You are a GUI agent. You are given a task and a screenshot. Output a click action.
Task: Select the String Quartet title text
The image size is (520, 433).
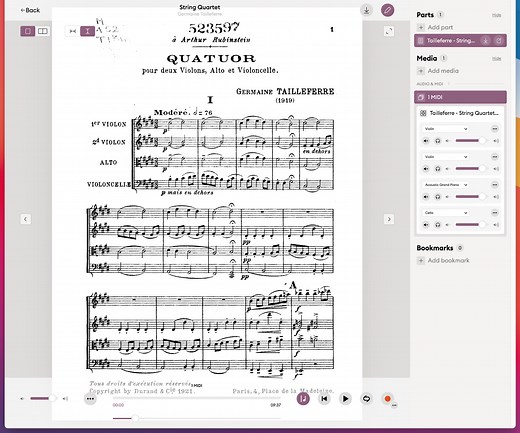[200, 7]
